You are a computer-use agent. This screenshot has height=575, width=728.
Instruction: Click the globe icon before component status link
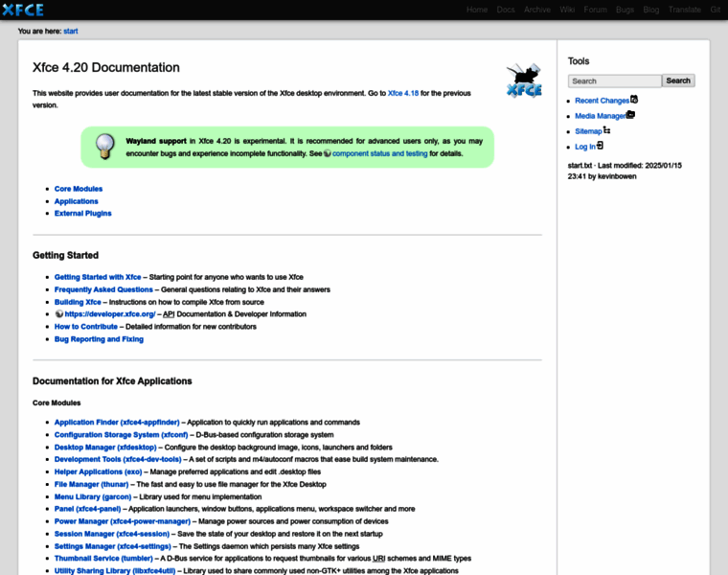click(328, 153)
